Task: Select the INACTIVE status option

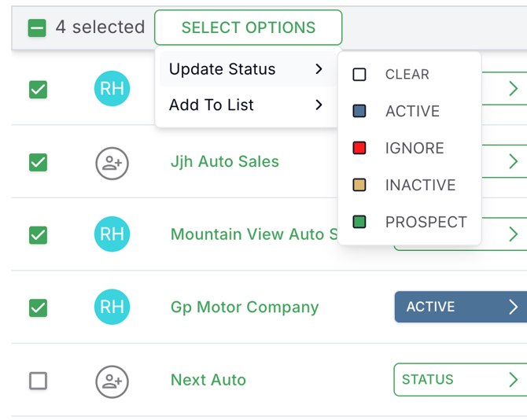Action: coord(420,186)
